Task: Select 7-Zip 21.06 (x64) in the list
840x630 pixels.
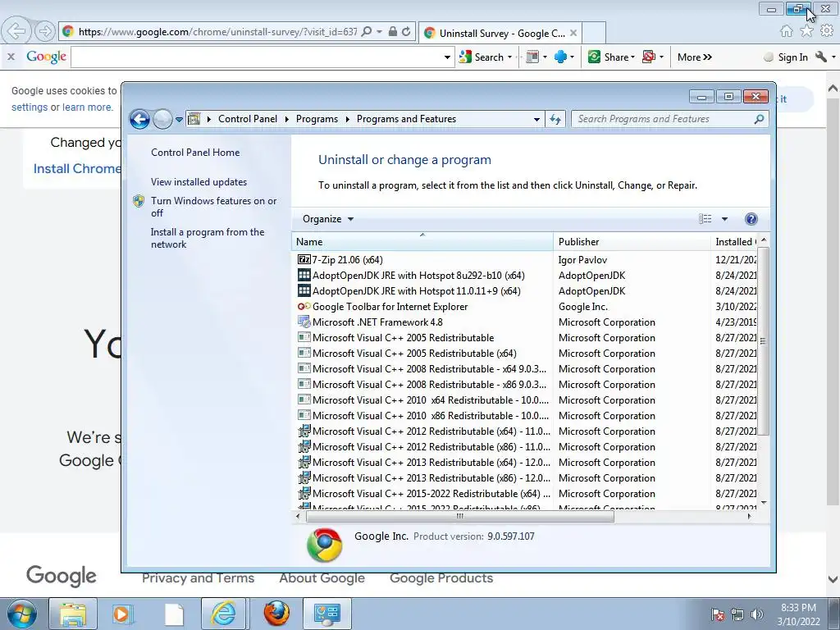Action: coord(347,260)
